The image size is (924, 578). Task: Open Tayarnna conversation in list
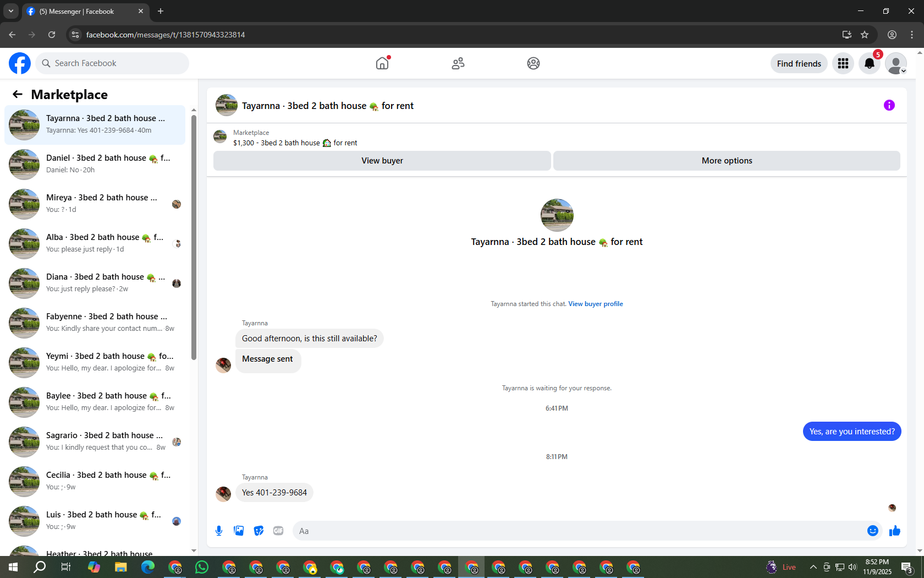coord(95,125)
